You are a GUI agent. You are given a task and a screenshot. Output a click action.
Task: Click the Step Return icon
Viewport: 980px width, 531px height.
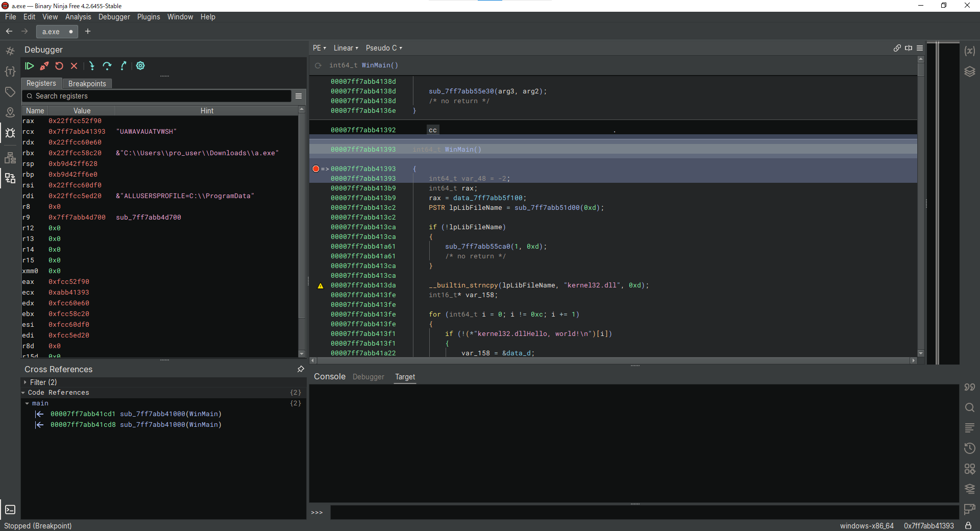(123, 66)
